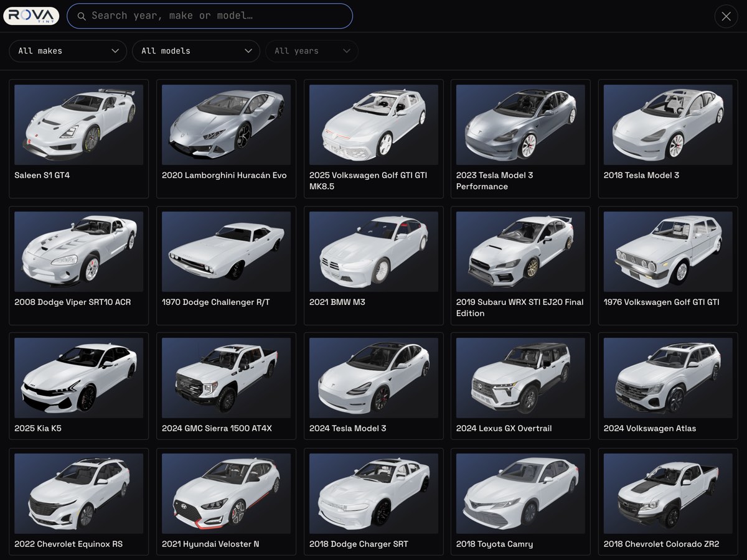This screenshot has width=747, height=560.
Task: Select the 2018 Dodge Charger SRT thumbnail
Action: point(374,493)
